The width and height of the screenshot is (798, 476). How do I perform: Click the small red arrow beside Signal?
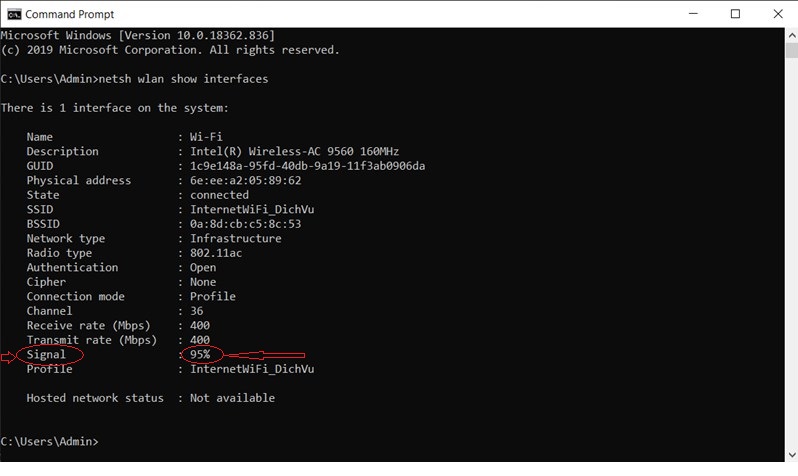tap(8, 357)
